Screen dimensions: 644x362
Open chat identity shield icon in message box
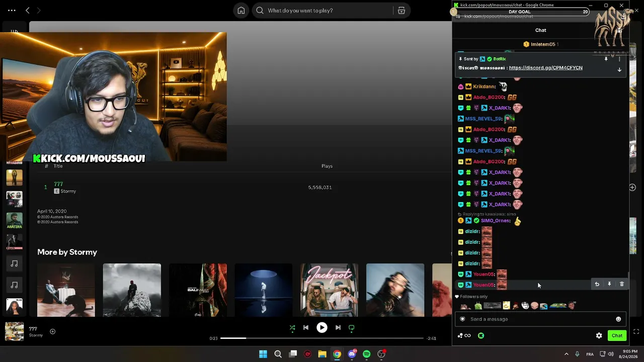click(463, 319)
